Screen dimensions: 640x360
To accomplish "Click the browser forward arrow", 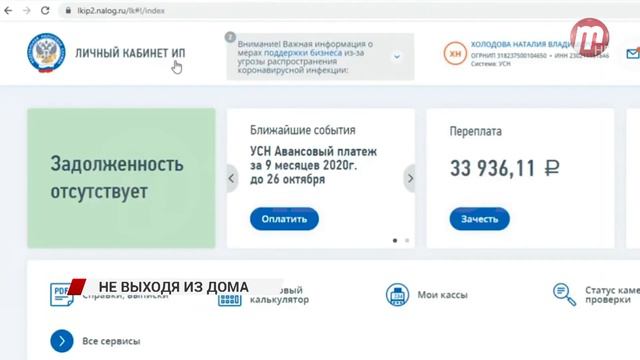I will pos(27,11).
